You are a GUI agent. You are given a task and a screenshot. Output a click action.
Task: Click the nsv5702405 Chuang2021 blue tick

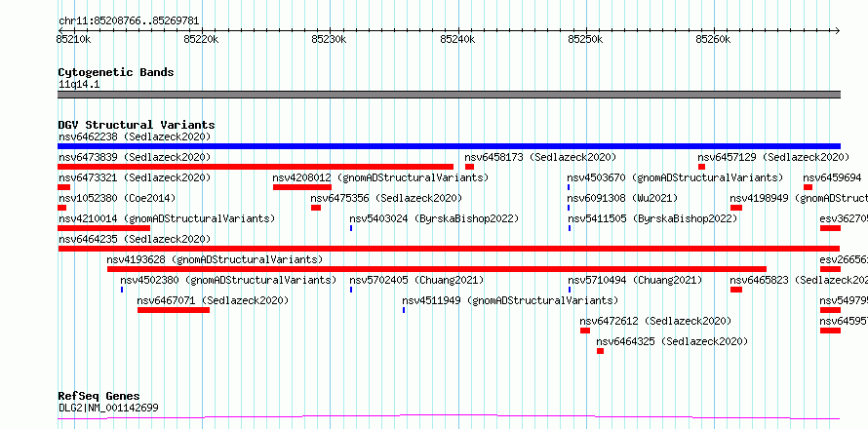click(351, 290)
